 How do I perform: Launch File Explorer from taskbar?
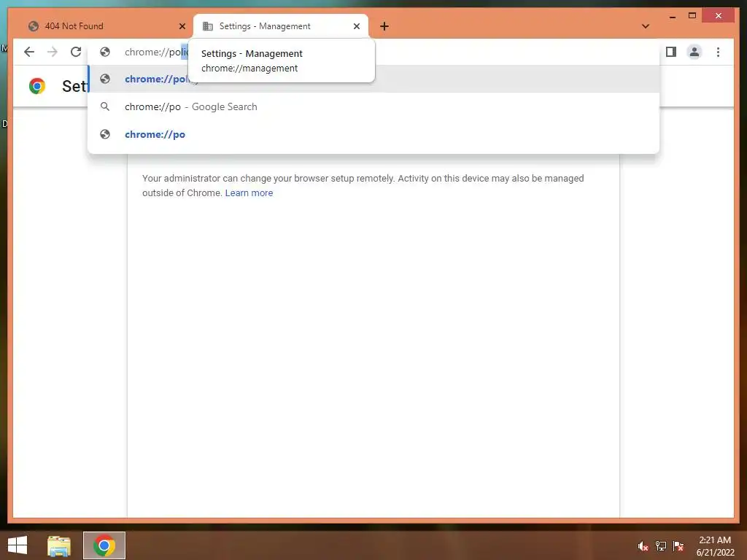tap(59, 545)
